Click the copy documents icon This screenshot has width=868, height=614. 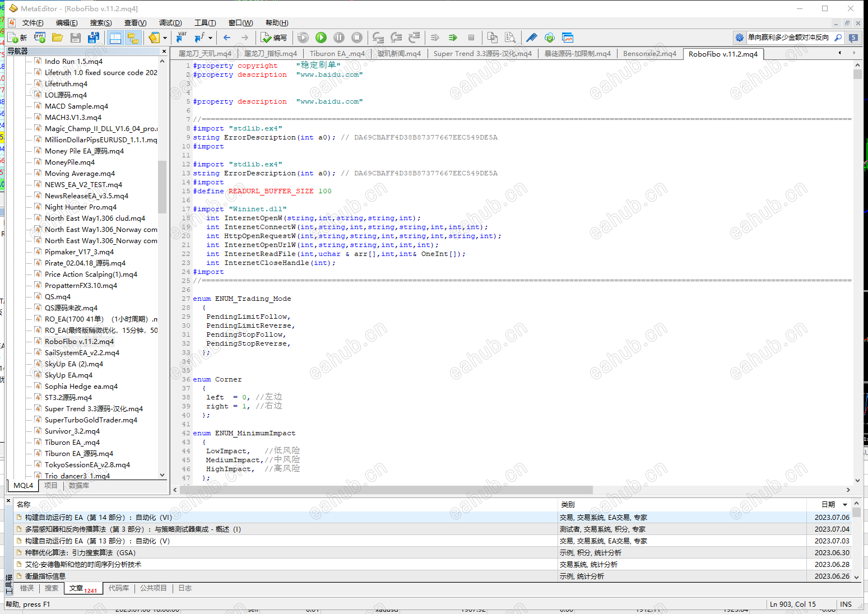click(492, 38)
